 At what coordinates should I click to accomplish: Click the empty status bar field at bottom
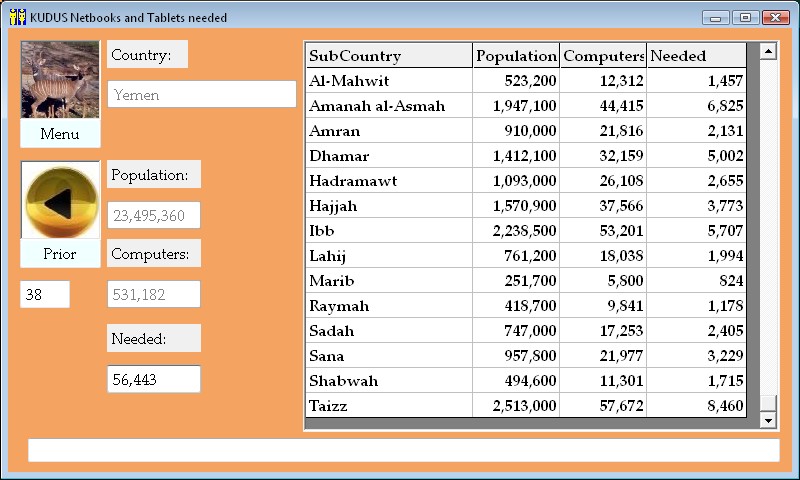[403, 451]
